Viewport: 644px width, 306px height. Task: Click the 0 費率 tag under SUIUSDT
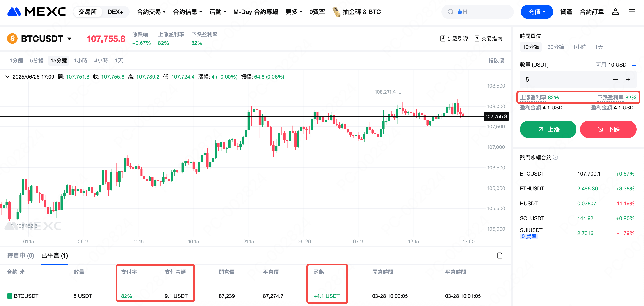(529, 236)
